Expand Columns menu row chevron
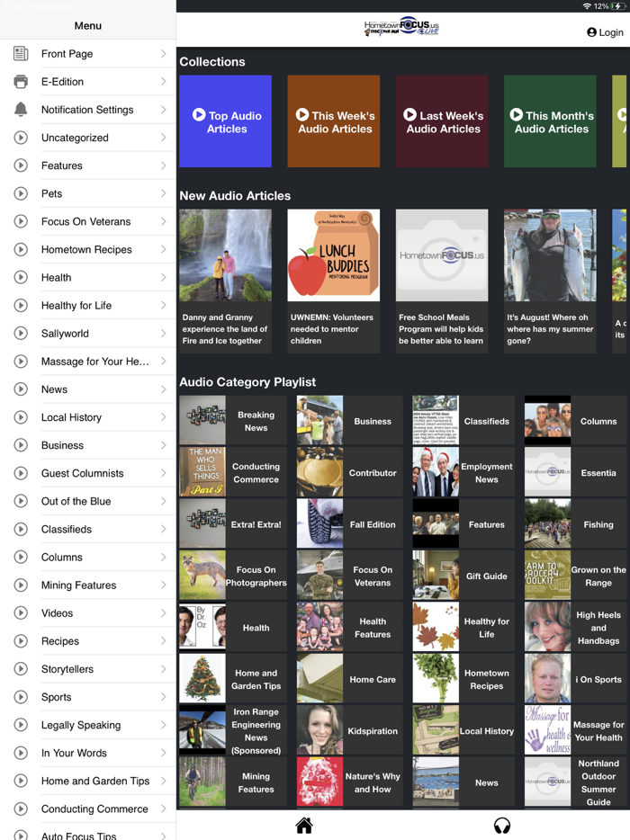 (164, 557)
